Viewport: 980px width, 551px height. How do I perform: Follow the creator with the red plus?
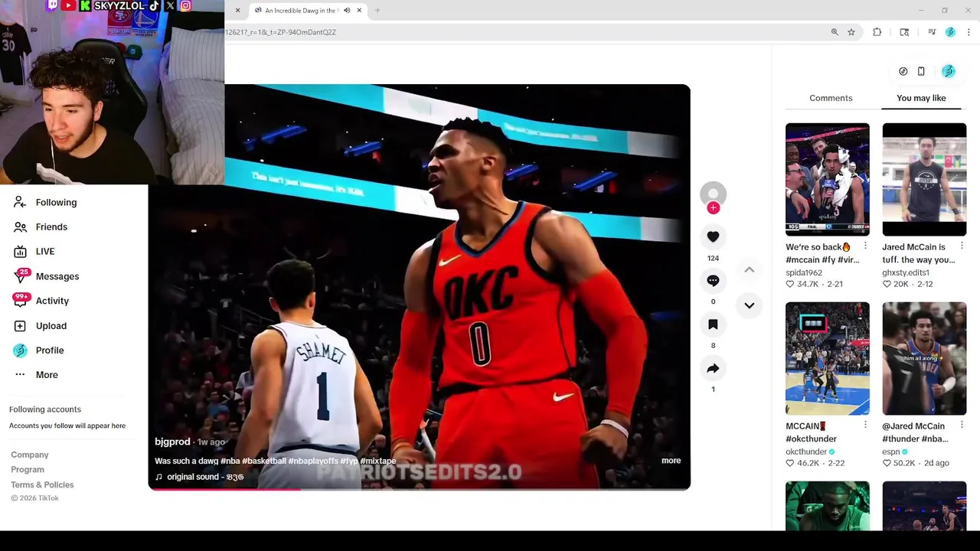[x=713, y=208]
